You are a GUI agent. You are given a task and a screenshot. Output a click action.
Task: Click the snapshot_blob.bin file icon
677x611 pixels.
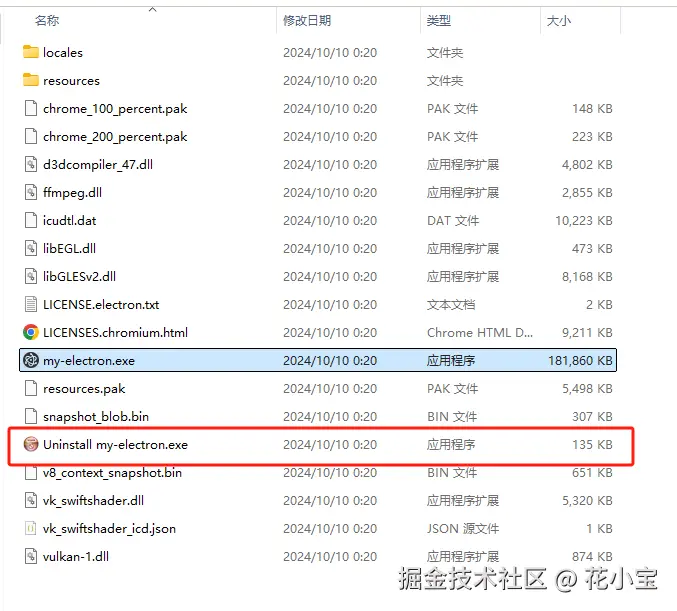pyautogui.click(x=31, y=416)
